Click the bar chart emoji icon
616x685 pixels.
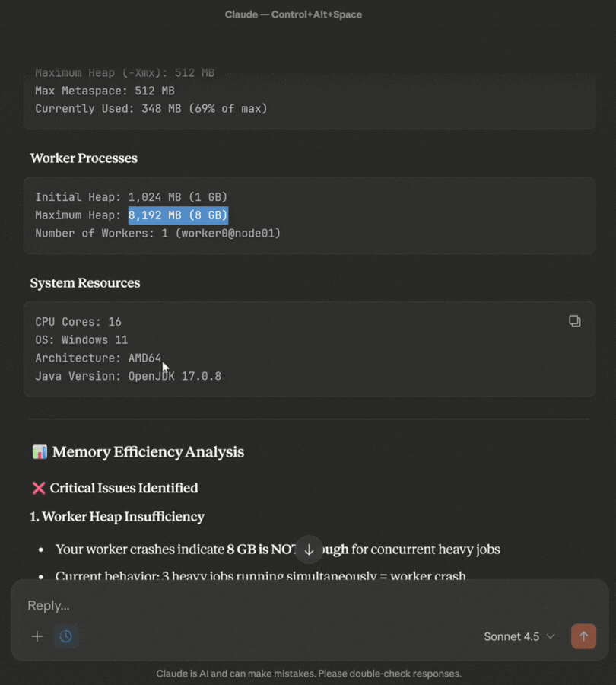click(40, 452)
